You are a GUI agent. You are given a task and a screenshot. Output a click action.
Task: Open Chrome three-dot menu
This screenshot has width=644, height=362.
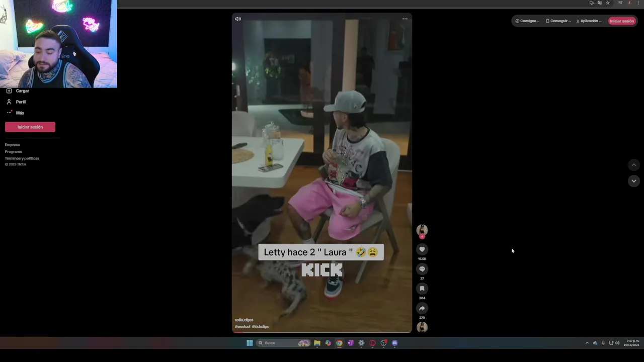pyautogui.click(x=637, y=3)
